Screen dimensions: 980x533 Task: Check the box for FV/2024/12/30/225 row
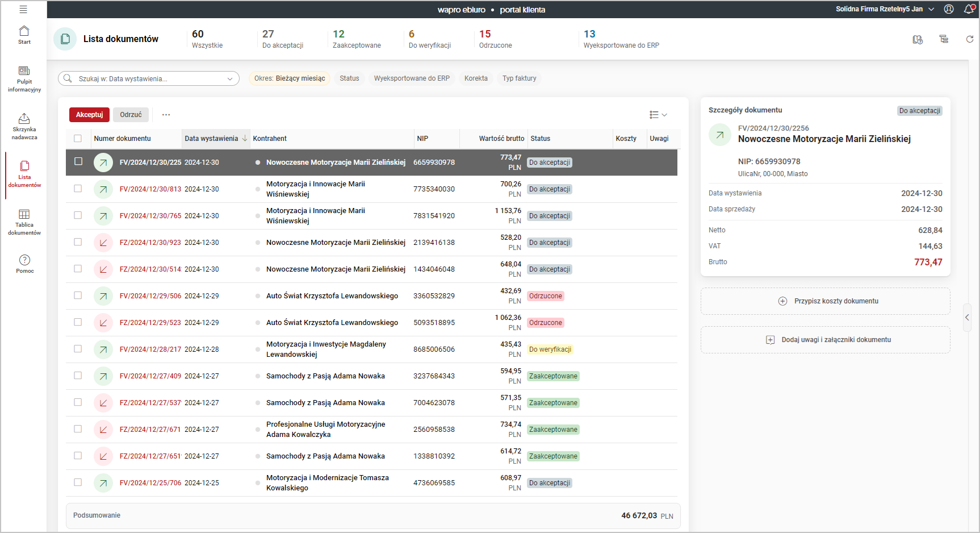click(78, 161)
